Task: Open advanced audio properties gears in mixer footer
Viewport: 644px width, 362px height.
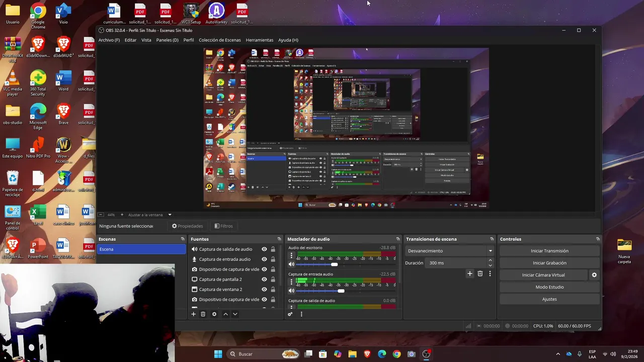Action: (x=290, y=314)
